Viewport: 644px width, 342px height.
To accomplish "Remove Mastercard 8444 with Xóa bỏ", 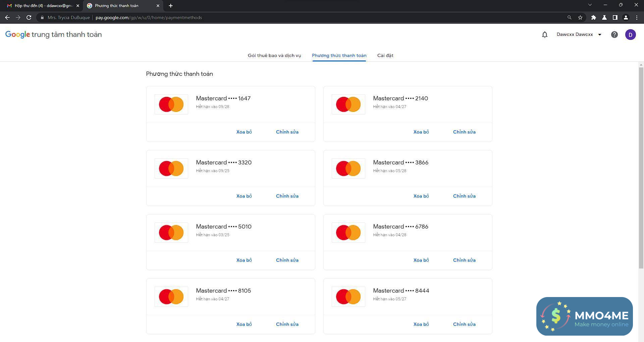I will tap(421, 324).
